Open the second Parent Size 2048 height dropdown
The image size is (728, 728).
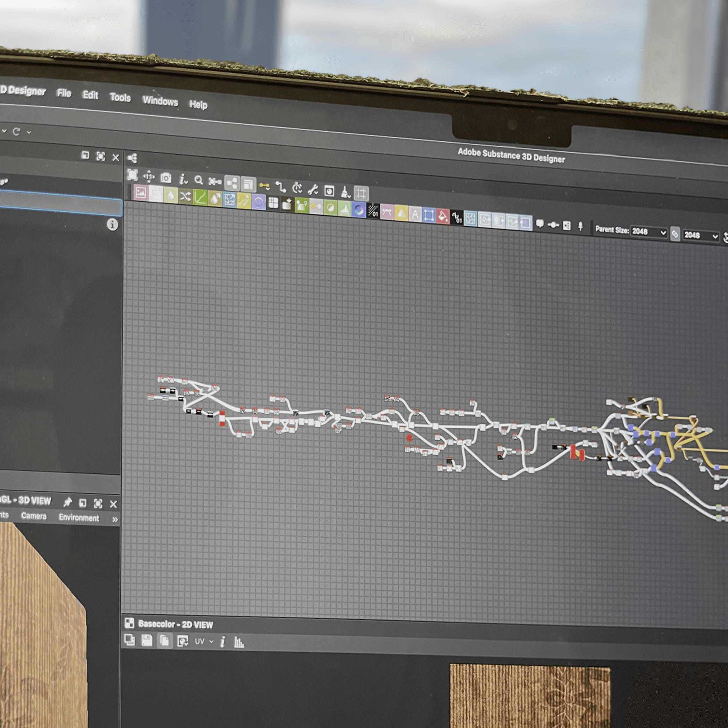coord(700,236)
